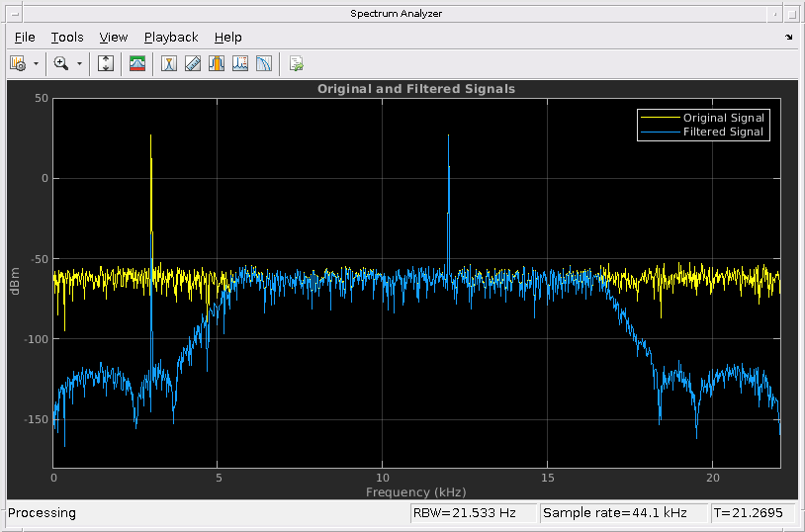Image resolution: width=805 pixels, height=532 pixels.
Task: Open the Playback menu
Action: tap(171, 38)
